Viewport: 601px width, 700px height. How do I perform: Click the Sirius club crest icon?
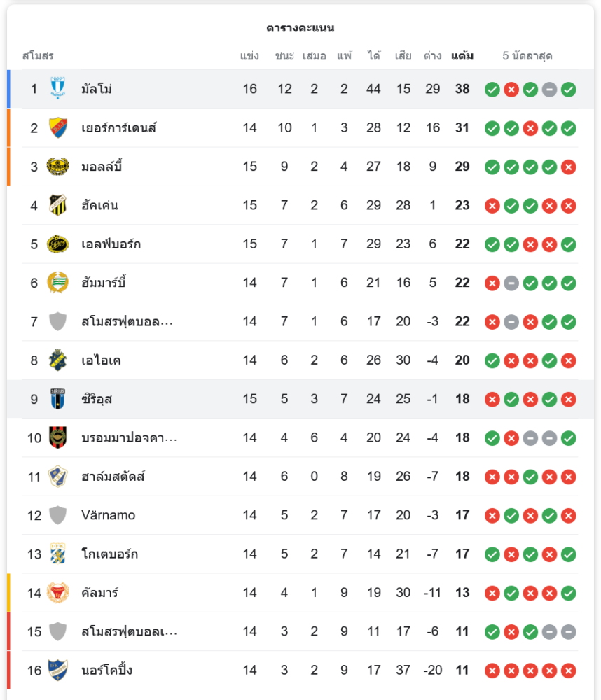coord(57,399)
